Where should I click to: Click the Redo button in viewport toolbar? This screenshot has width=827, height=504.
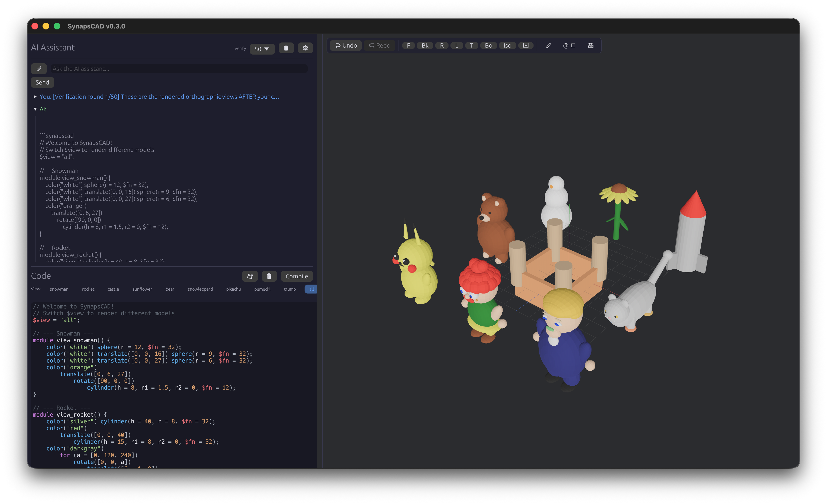pos(380,46)
